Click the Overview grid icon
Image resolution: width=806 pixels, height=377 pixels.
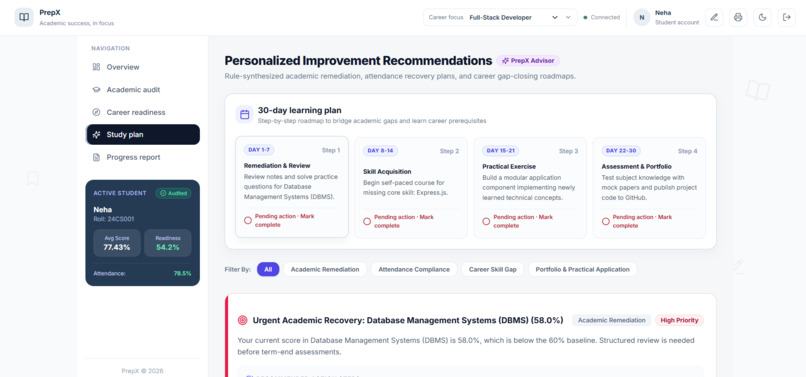pyautogui.click(x=96, y=67)
